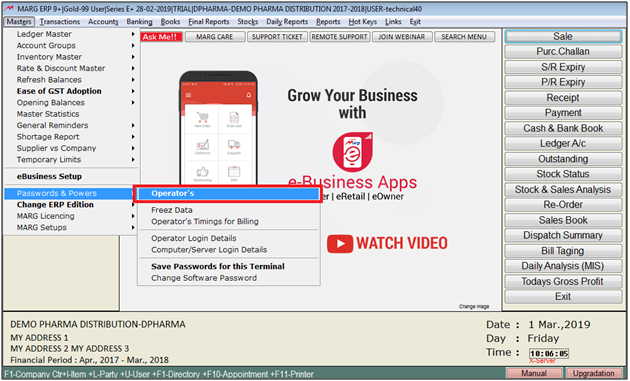Choose Operator Login Details
The image size is (630, 381).
click(228, 238)
